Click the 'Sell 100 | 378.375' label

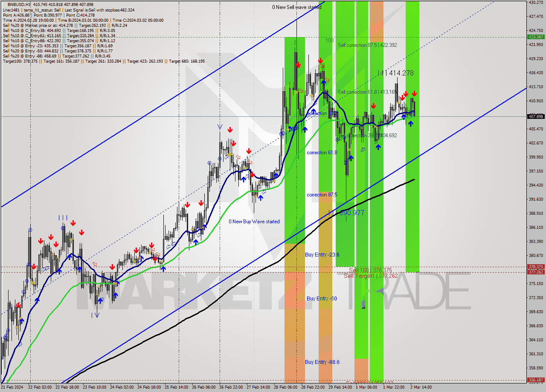coord(370,271)
